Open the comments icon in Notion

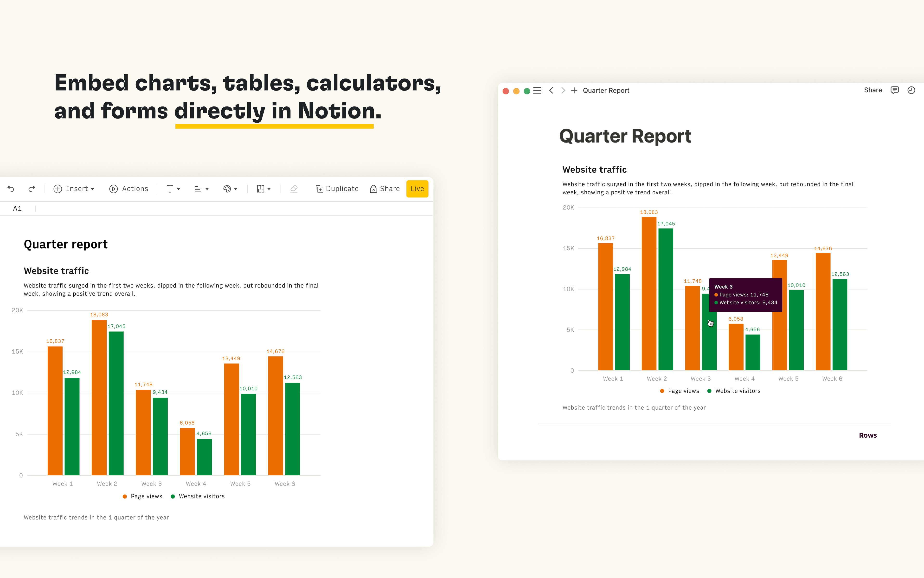click(x=895, y=90)
